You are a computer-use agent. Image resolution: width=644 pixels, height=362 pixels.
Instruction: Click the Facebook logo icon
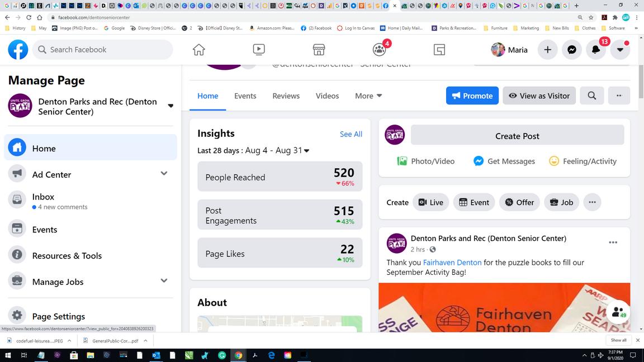point(18,50)
